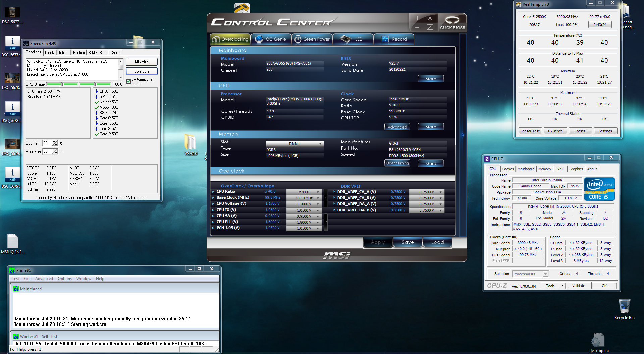The width and height of the screenshot is (644, 354).
Task: Open the Mainboard tab in CPU-Z
Action: [x=526, y=169]
